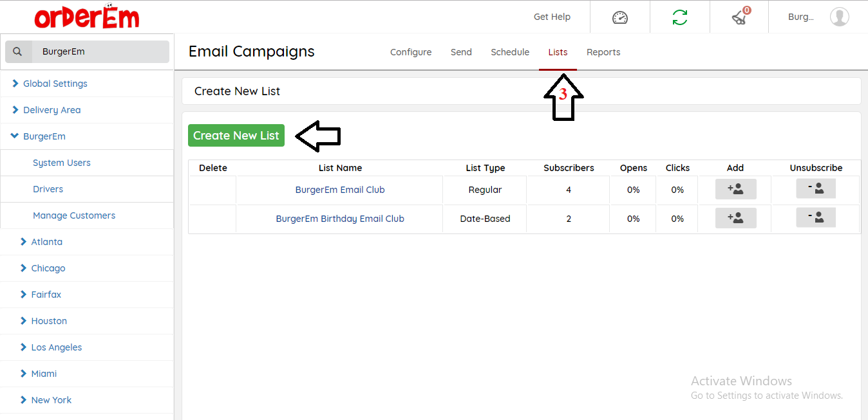Collapse the BurgerEm sidebar section
The width and height of the screenshot is (868, 420).
coord(44,136)
